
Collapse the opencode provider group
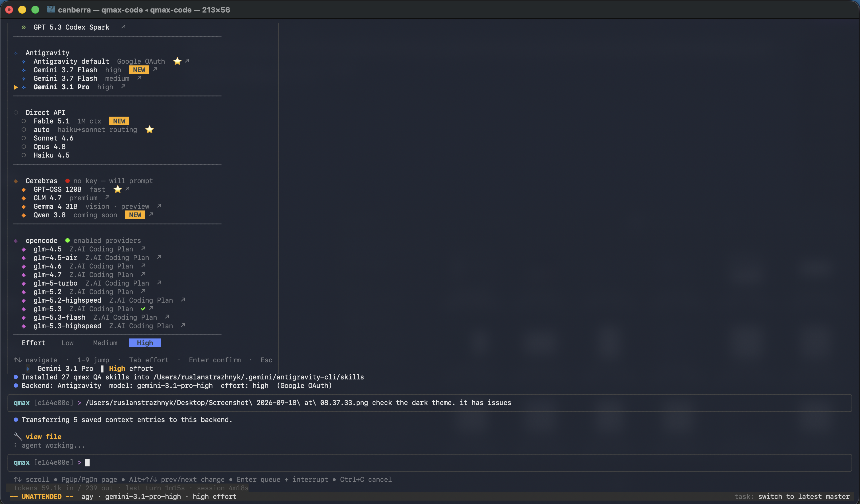pos(41,240)
